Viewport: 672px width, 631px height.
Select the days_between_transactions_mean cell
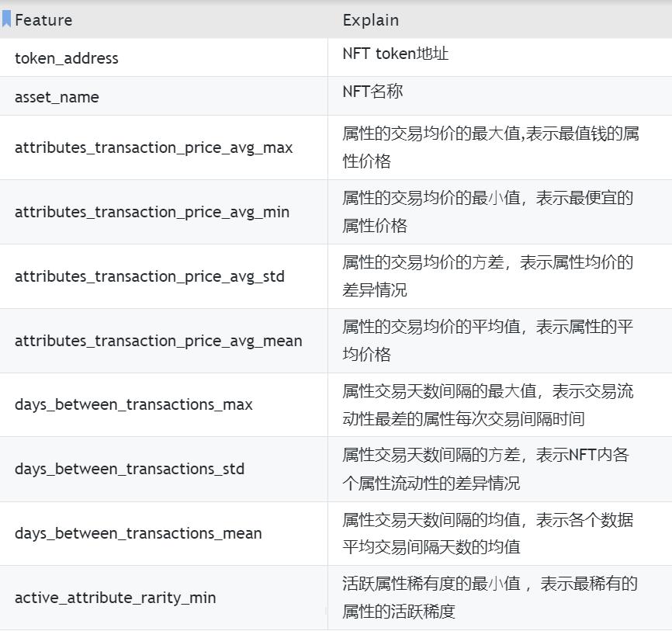click(x=138, y=533)
